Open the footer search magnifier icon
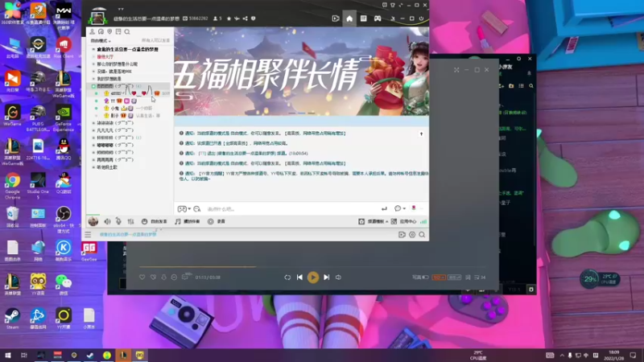Viewport: 644px width, 362px height. pos(422,235)
